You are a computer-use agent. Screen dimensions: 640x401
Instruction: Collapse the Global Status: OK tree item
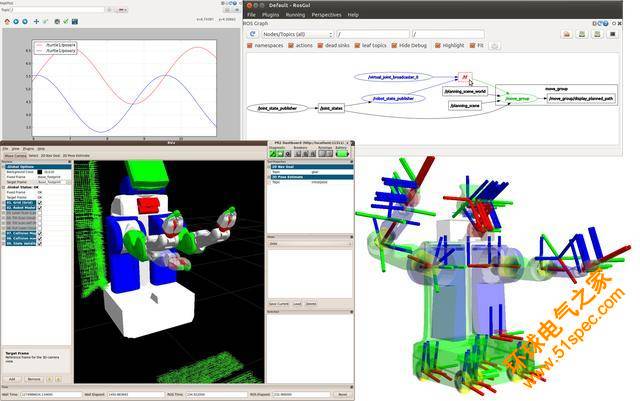(x=4, y=187)
